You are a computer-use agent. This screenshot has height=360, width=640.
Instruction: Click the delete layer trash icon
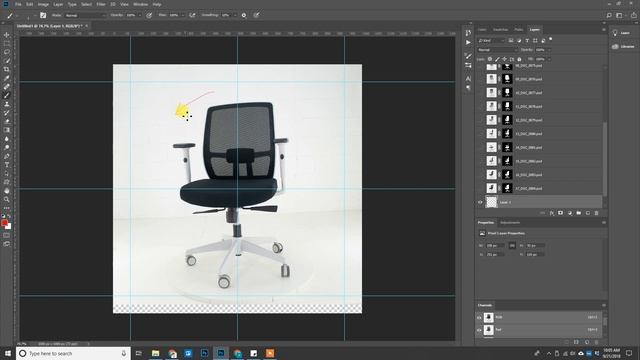[x=596, y=213]
